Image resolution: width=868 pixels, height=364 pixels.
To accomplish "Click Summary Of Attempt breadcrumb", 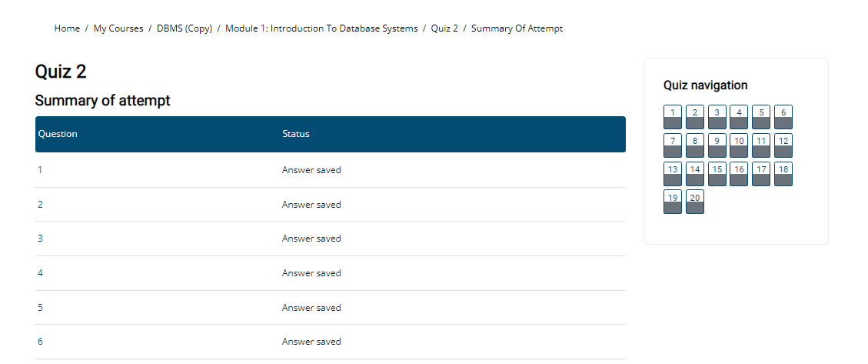I will coord(517,28).
